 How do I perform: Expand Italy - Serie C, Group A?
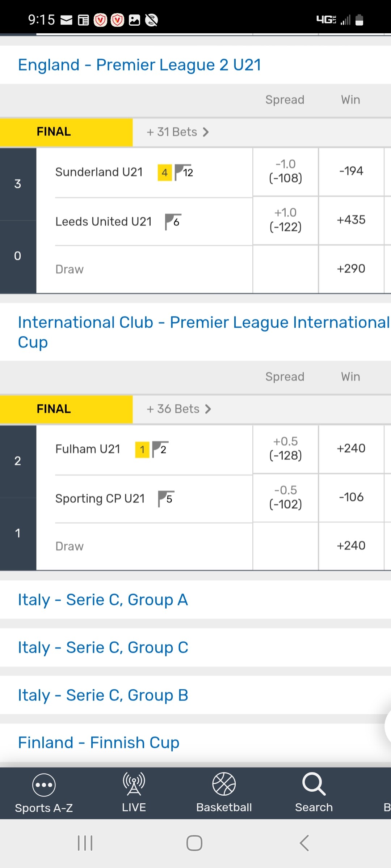[x=103, y=600]
